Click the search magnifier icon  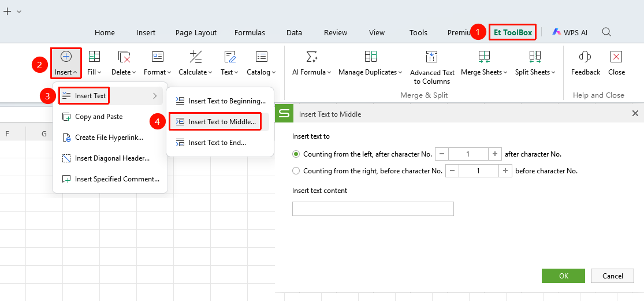pos(606,32)
